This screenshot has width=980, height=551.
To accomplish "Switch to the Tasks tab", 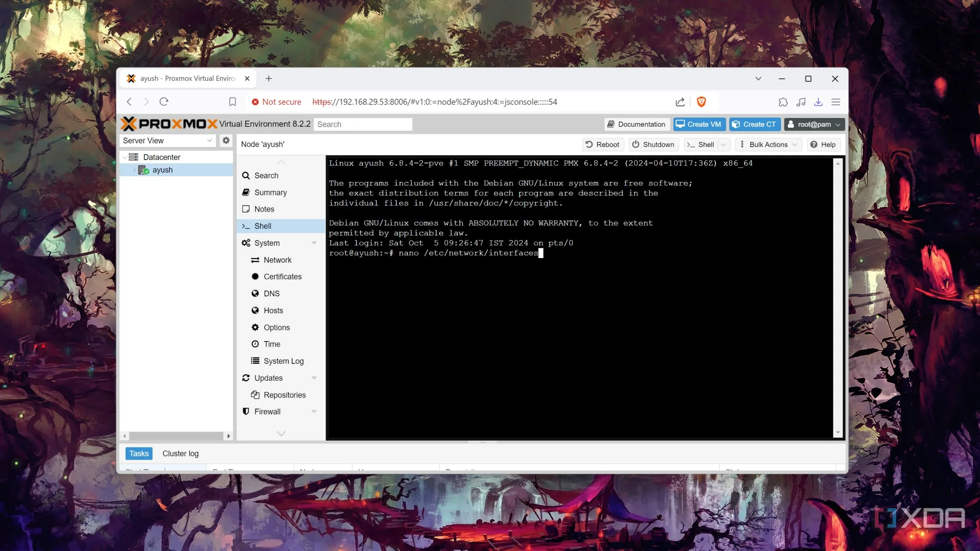I will 139,453.
